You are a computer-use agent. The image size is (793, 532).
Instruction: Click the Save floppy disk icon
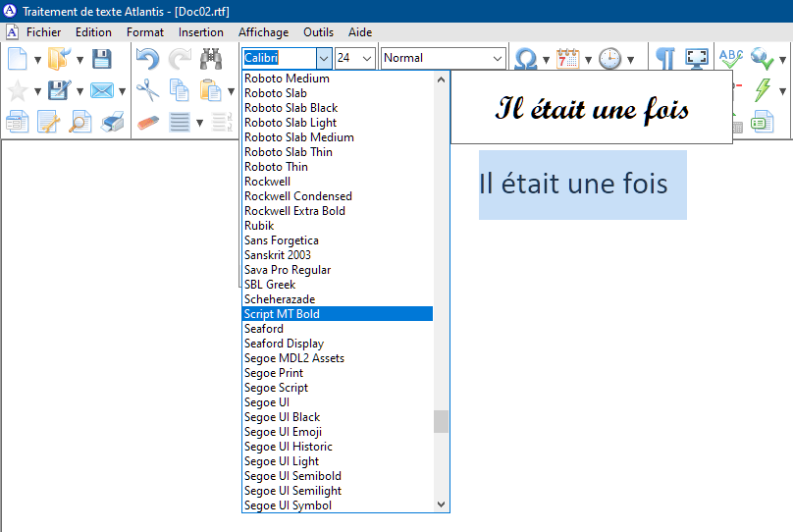click(101, 59)
